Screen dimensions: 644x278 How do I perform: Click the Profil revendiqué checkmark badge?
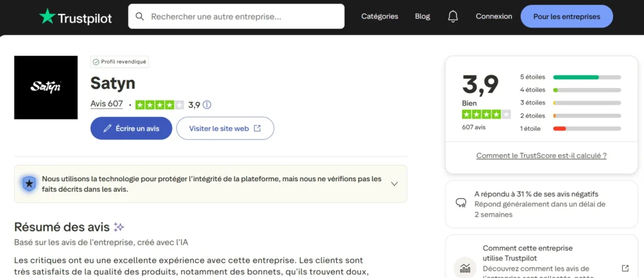[119, 62]
